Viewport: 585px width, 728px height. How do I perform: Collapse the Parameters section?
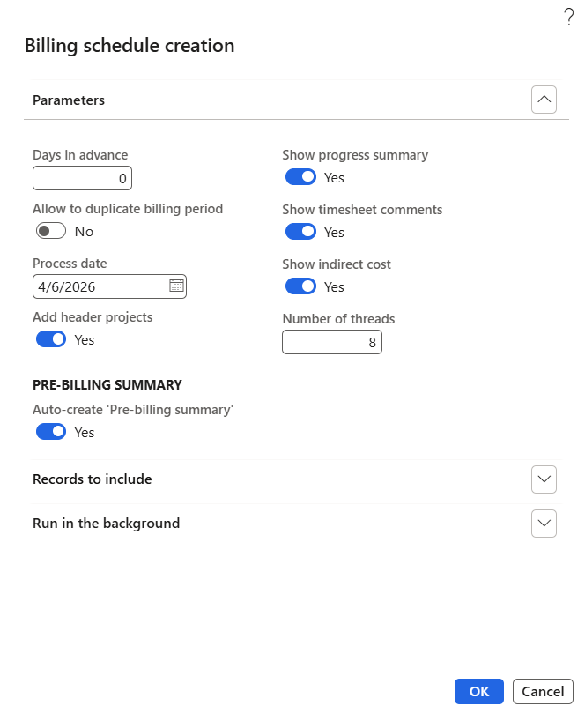[544, 100]
